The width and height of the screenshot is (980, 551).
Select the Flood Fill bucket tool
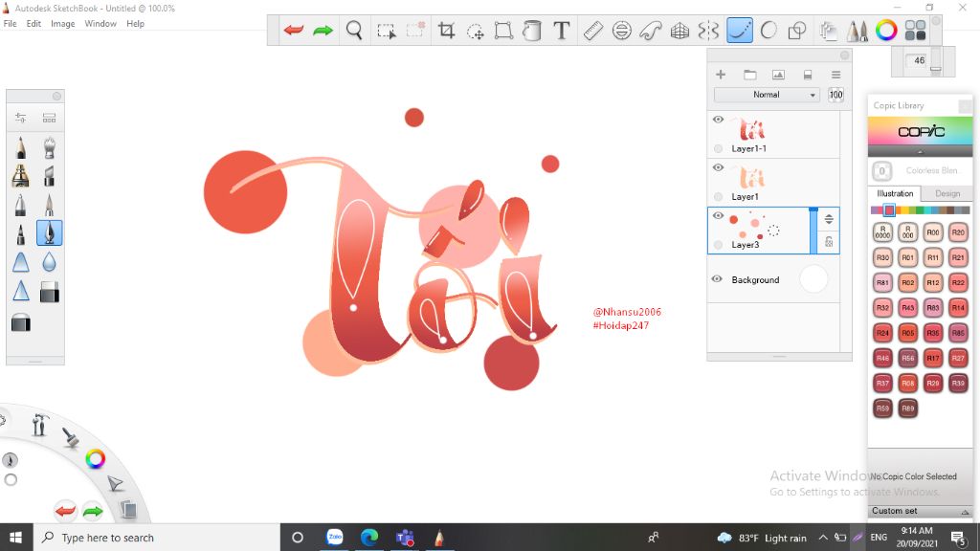click(532, 30)
